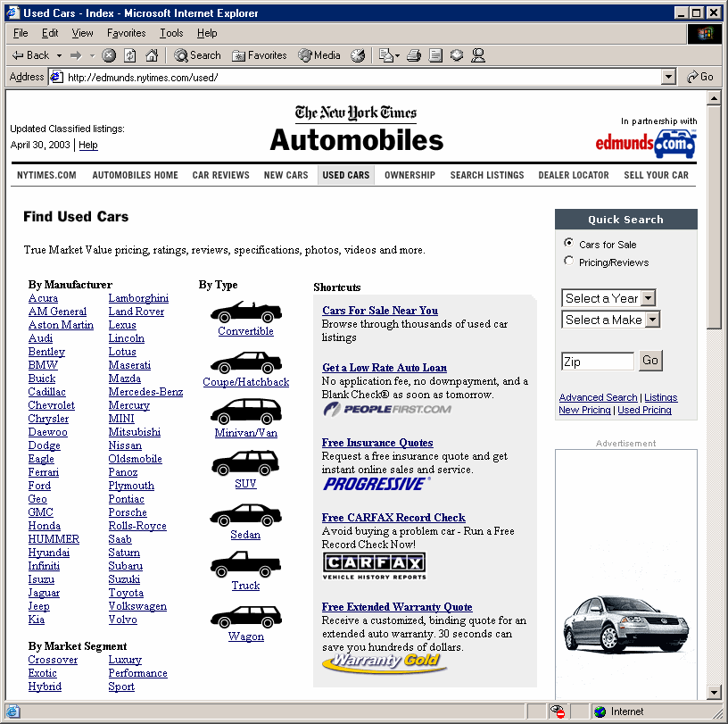Open the Cars For Sale Near You link

pos(380,311)
